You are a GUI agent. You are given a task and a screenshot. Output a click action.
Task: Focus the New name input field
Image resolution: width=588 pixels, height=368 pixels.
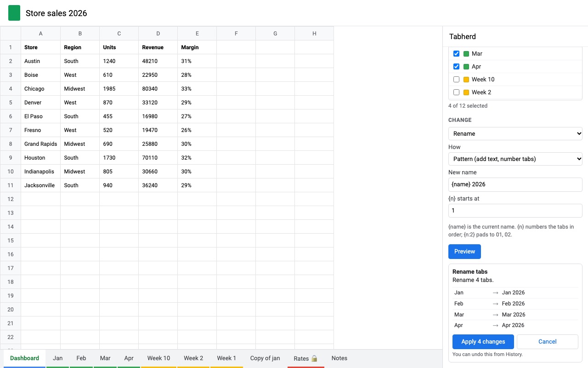[x=515, y=184]
